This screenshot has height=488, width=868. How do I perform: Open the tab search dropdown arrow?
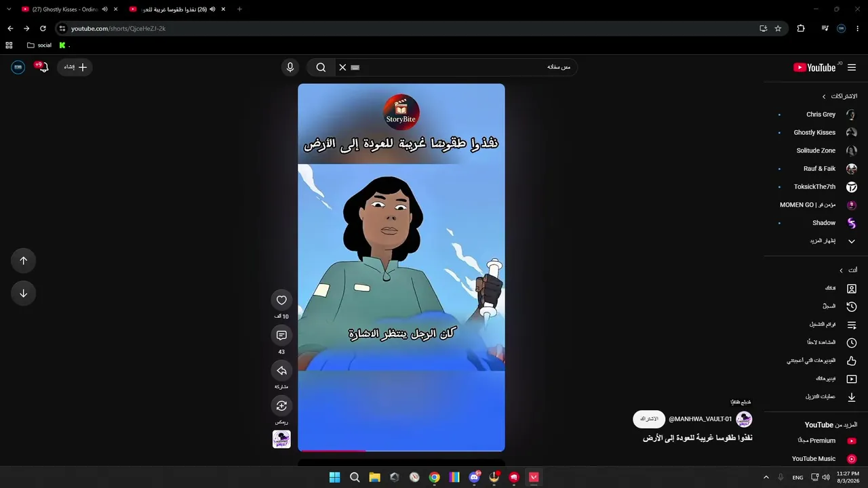coord(9,9)
